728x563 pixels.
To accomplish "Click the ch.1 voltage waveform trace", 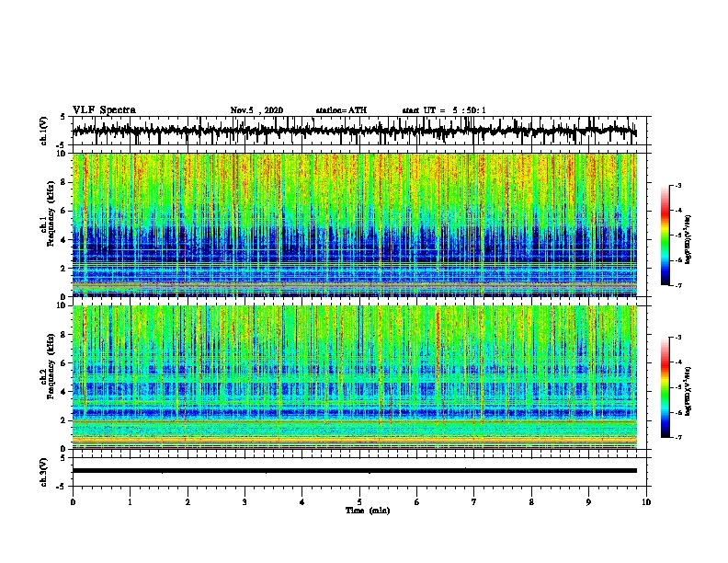I will coord(354,131).
